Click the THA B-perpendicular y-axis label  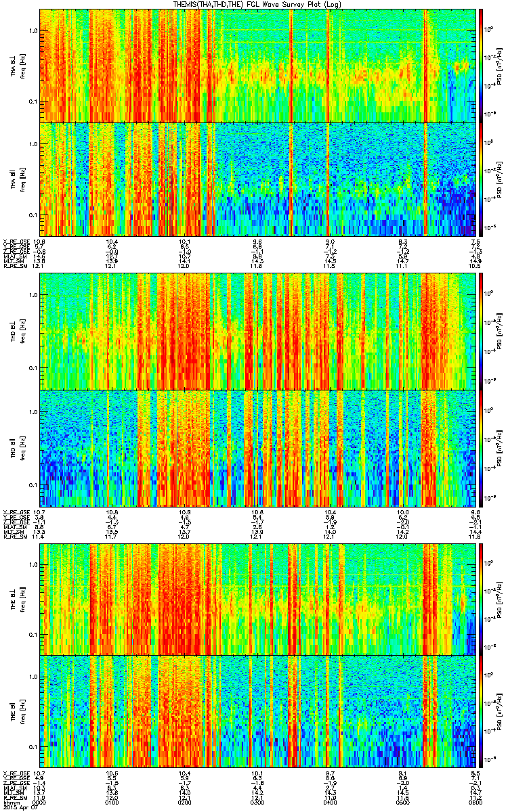click(x=17, y=66)
